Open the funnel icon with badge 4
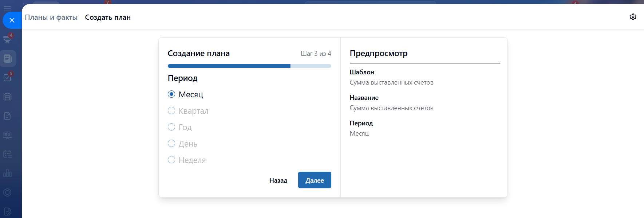Screen dimensions: 644x218 click(x=7, y=39)
